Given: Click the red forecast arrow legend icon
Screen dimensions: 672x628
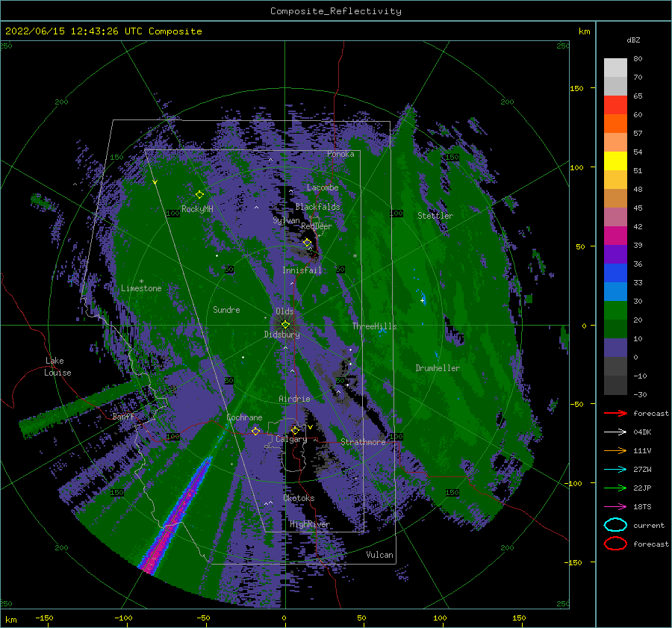Looking at the screenshot, I should (615, 413).
